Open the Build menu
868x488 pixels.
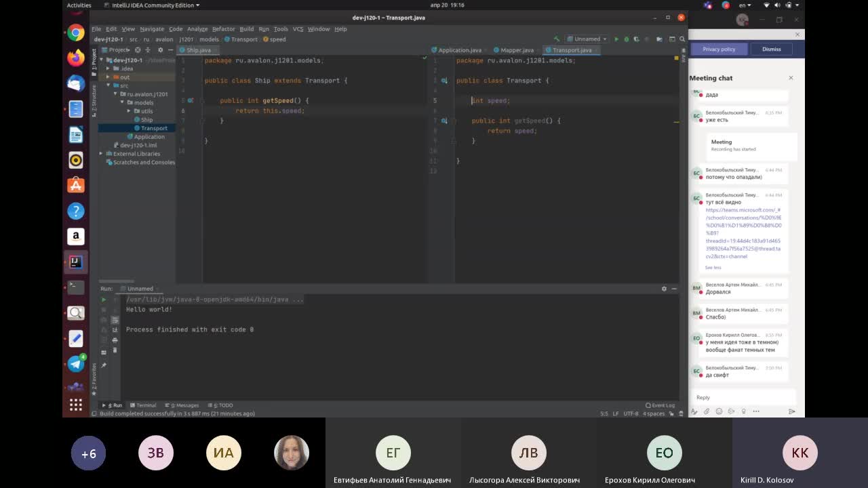(x=247, y=29)
